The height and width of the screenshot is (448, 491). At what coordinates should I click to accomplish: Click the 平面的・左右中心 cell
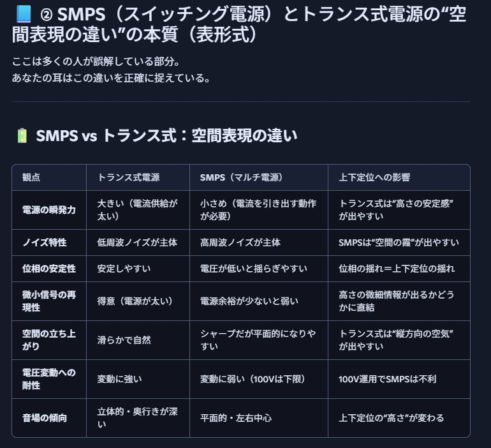(x=236, y=418)
